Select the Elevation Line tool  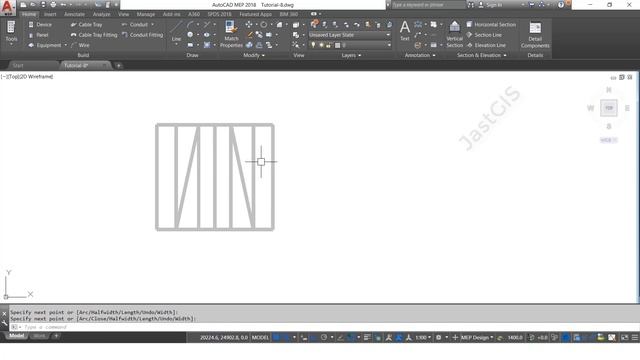(x=486, y=45)
